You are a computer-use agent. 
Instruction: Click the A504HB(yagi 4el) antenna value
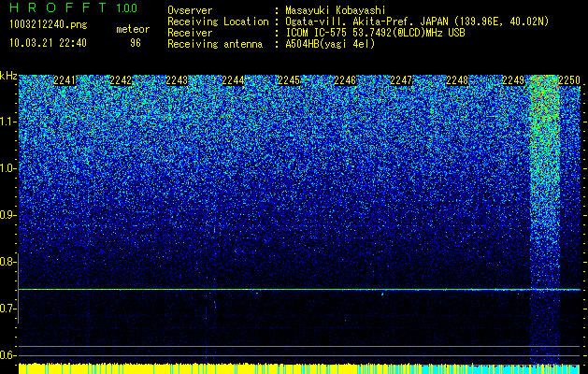click(330, 44)
